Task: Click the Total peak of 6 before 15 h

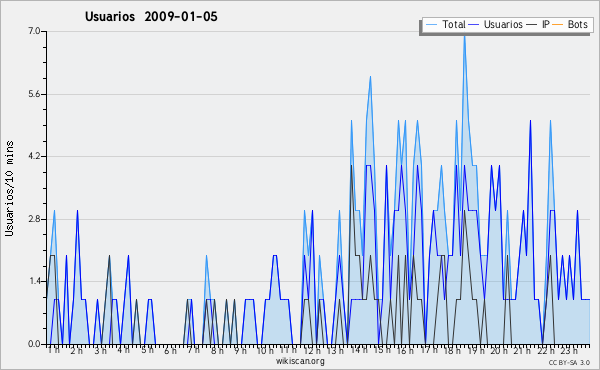Action: [x=370, y=77]
